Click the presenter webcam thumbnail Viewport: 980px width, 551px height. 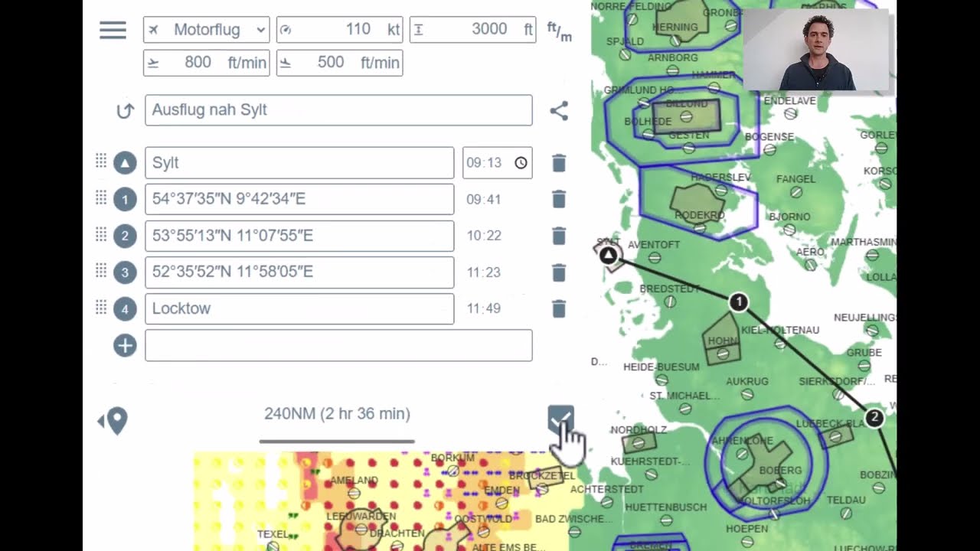816,50
